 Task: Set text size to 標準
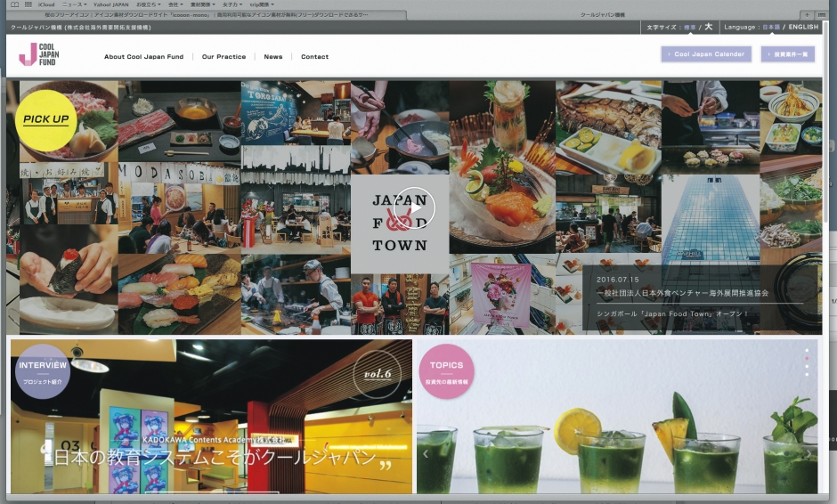[690, 28]
